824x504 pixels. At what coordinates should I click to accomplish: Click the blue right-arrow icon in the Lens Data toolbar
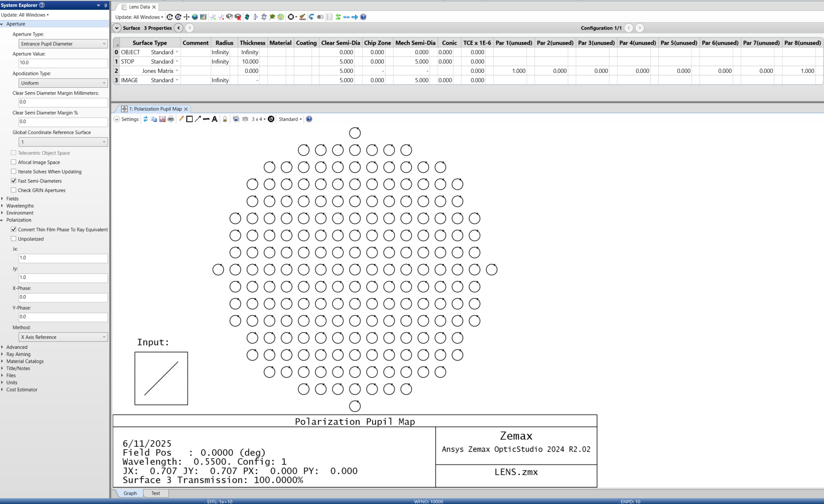pos(355,17)
